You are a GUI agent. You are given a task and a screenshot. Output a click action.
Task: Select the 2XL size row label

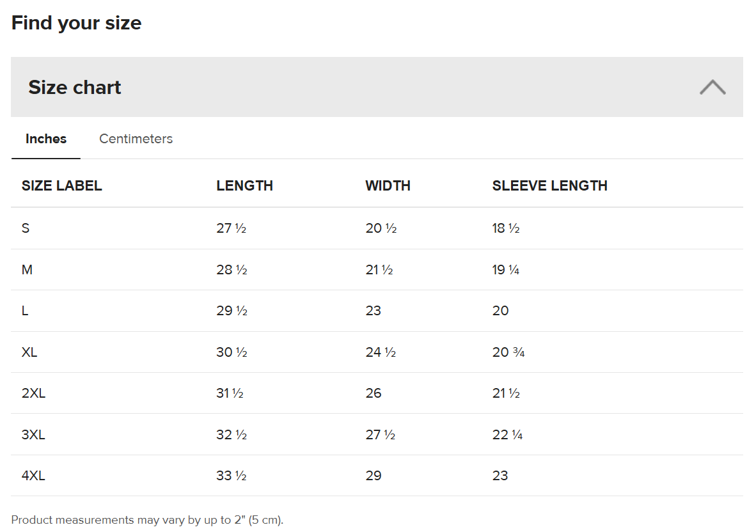33,393
